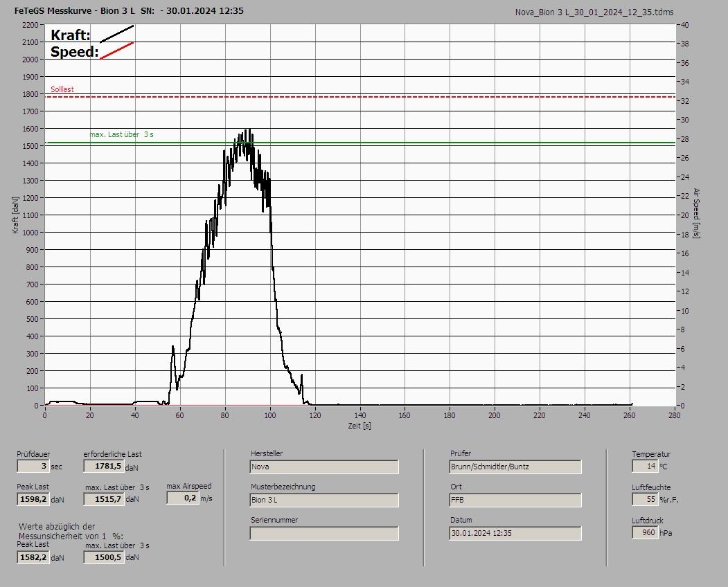Image resolution: width=728 pixels, height=587 pixels.
Task: Click the Luftfeuchte label
Action: pos(651,488)
